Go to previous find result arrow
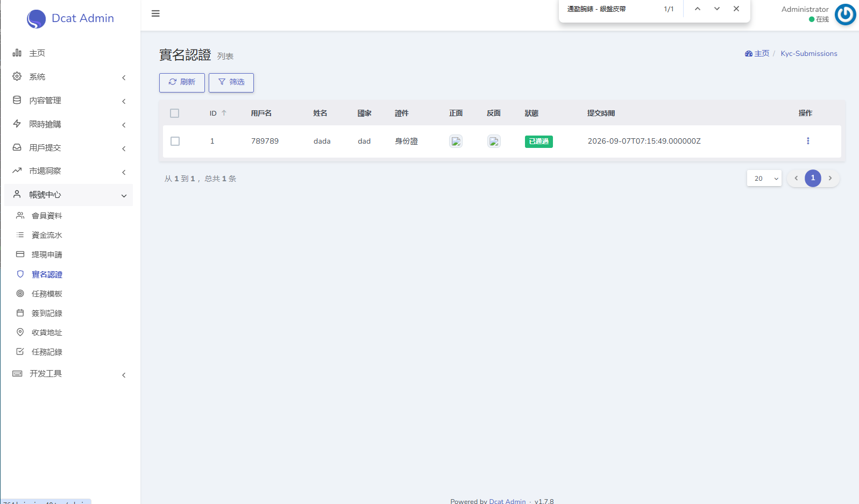Image resolution: width=859 pixels, height=504 pixels. pos(698,9)
